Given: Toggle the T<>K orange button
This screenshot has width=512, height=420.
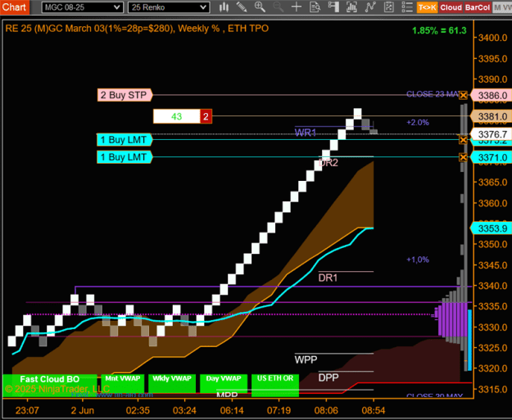Looking at the screenshot, I should pyautogui.click(x=427, y=7).
